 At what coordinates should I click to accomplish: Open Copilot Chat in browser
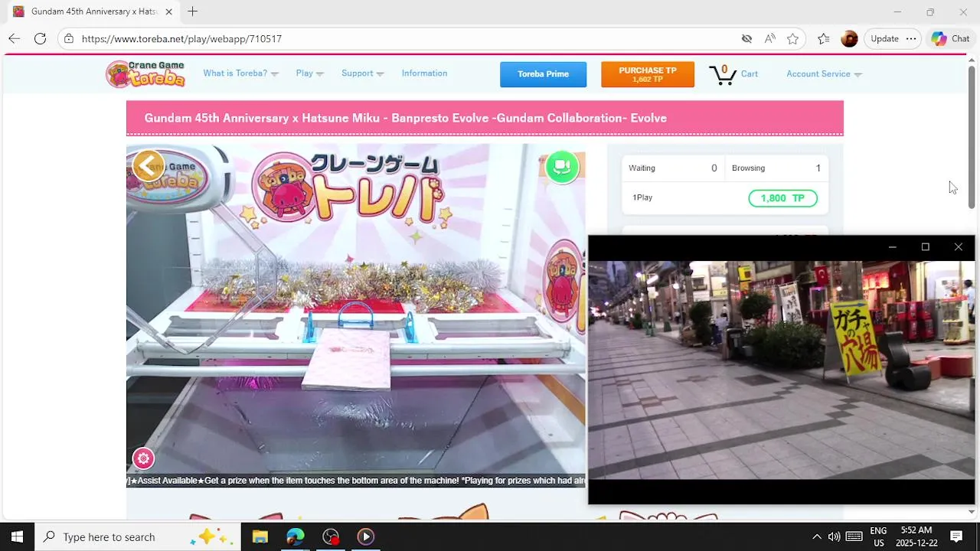[x=951, y=38]
